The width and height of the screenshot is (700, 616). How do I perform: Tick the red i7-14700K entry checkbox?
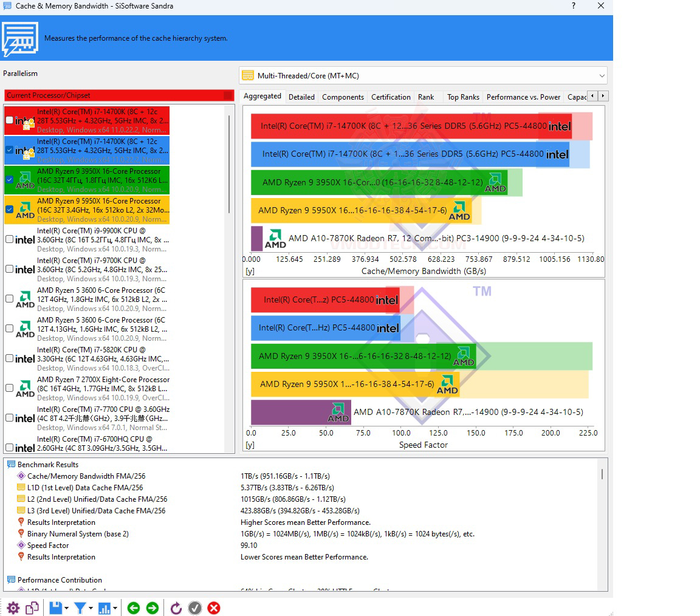tap(9, 120)
